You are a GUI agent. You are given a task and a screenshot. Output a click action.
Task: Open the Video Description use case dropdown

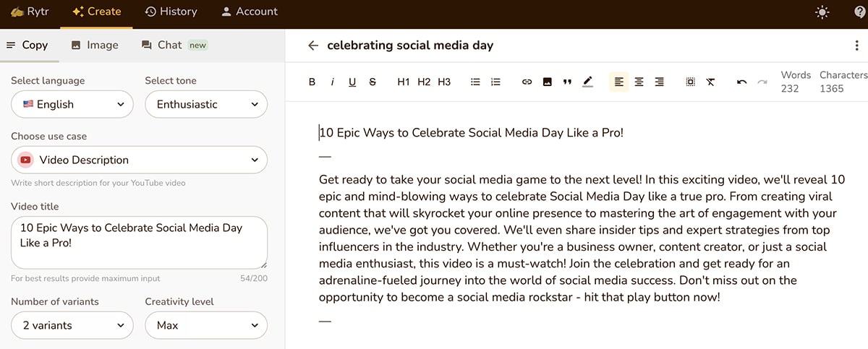click(139, 160)
